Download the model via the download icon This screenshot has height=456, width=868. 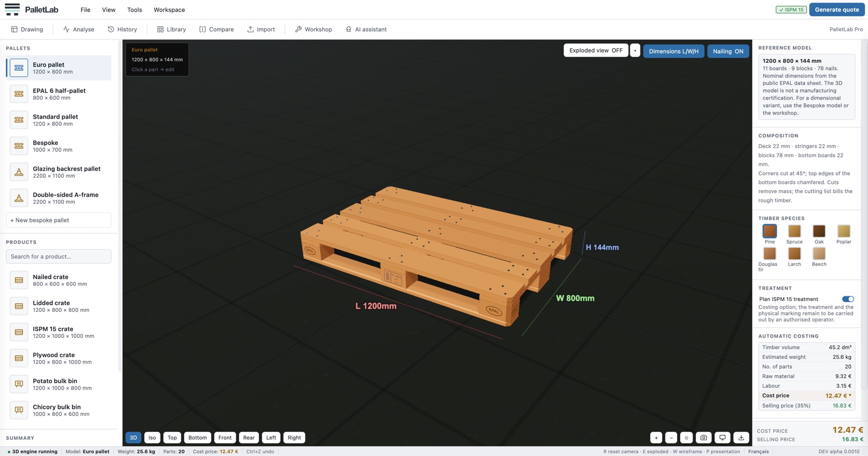741,438
